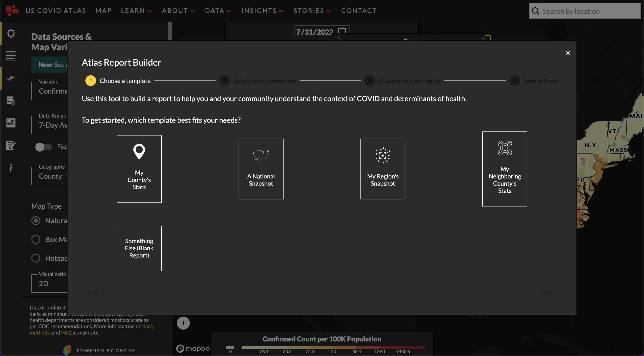Open the settings gear sidebar icon

(11, 33)
